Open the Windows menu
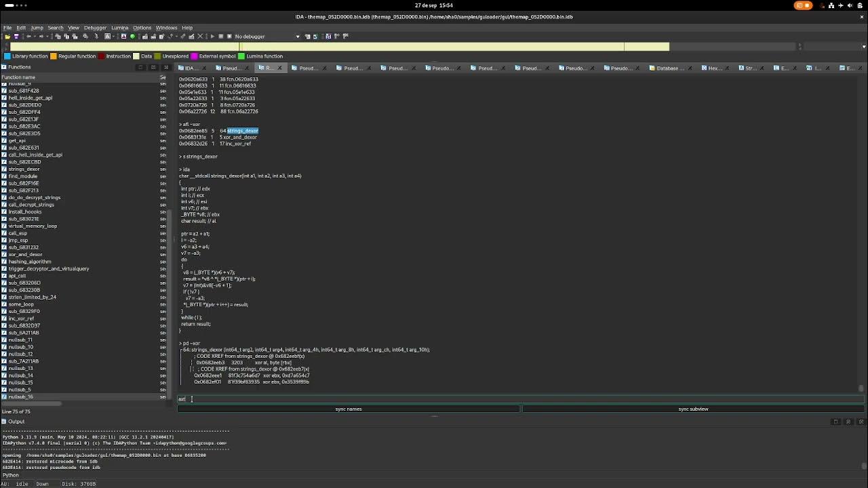868x488 pixels. tap(166, 28)
